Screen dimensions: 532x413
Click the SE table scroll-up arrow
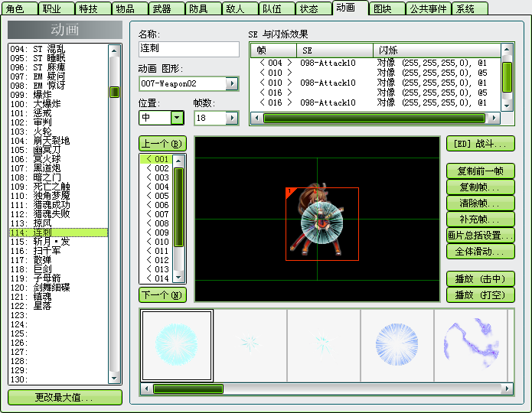coord(507,49)
